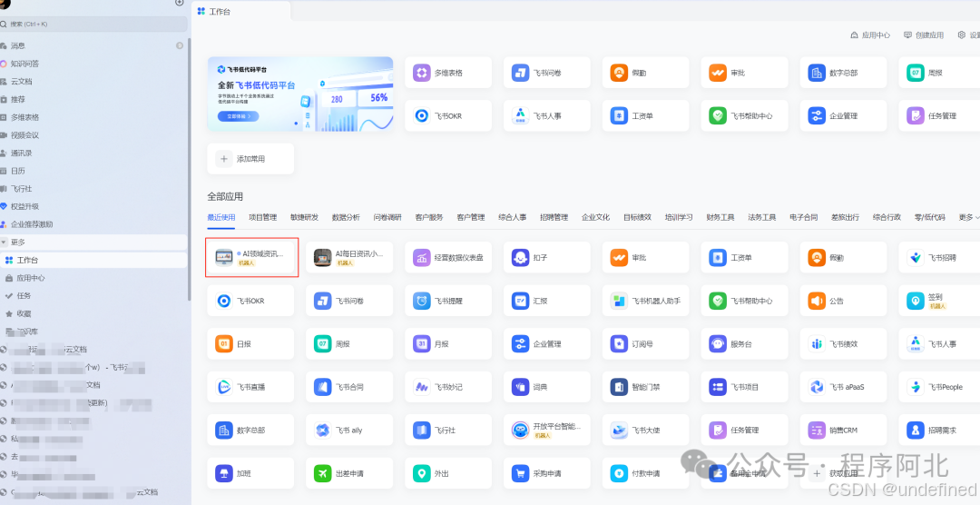Switch to the 财务工具 tab
Viewport: 980px width, 505px height.
point(720,218)
